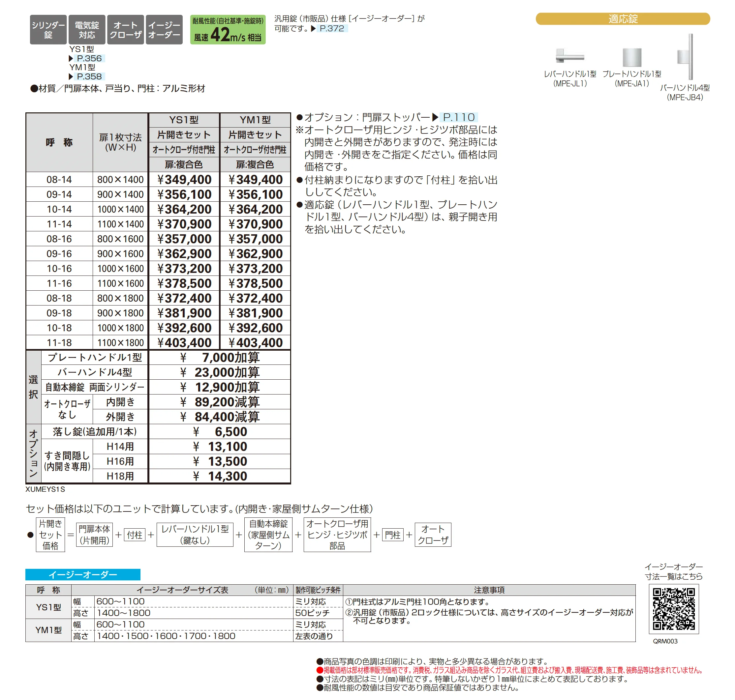
Task: Click the YM1型 price ¥403,400 for 11-18
Action: coord(255,342)
